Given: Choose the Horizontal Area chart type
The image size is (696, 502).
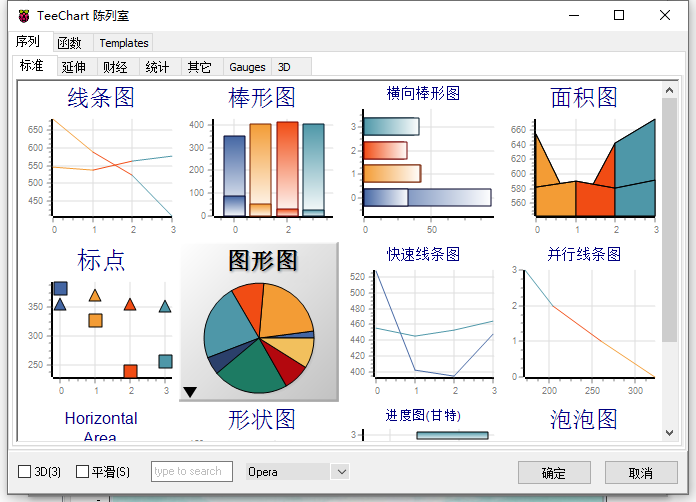Looking at the screenshot, I should 100,426.
